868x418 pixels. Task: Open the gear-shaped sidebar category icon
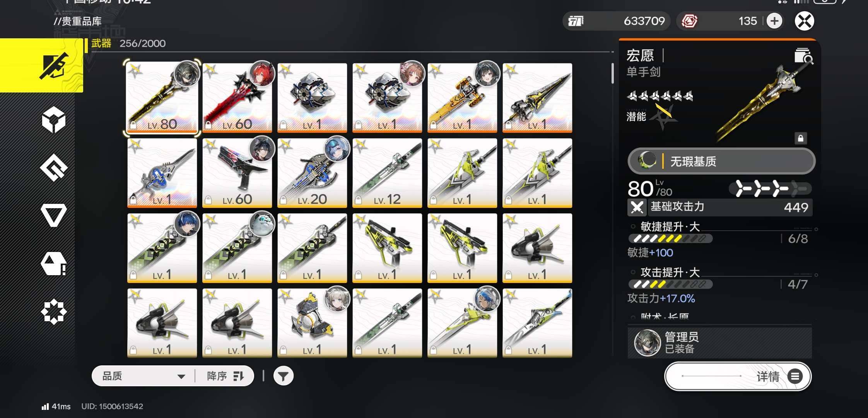[54, 312]
